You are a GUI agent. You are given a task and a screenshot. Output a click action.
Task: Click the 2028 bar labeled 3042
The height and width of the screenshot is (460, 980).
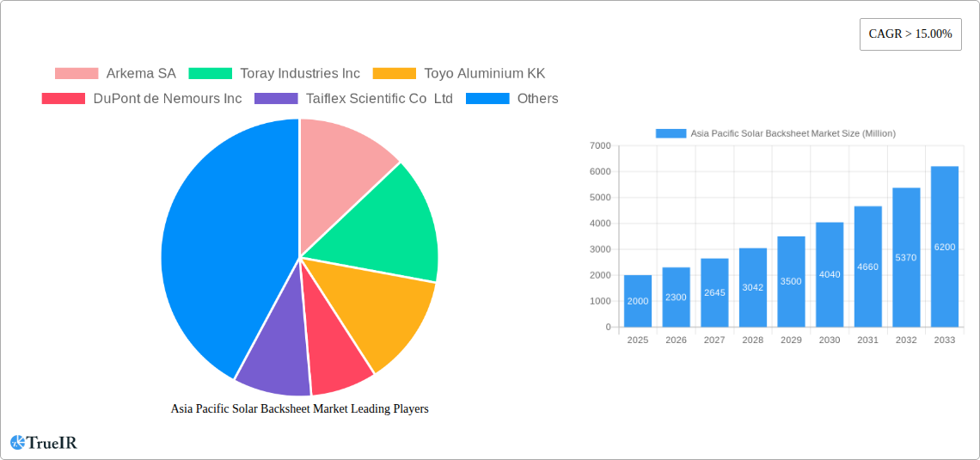pos(753,287)
